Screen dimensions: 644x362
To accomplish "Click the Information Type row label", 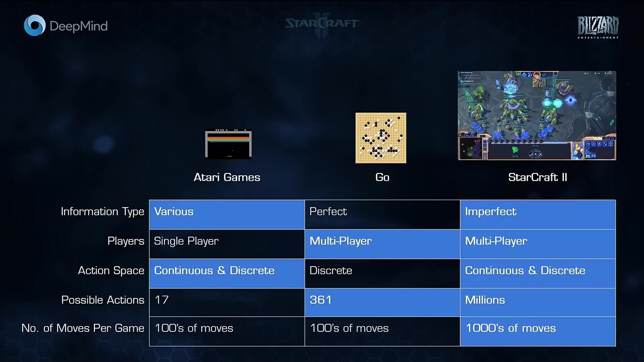I will click(x=103, y=211).
